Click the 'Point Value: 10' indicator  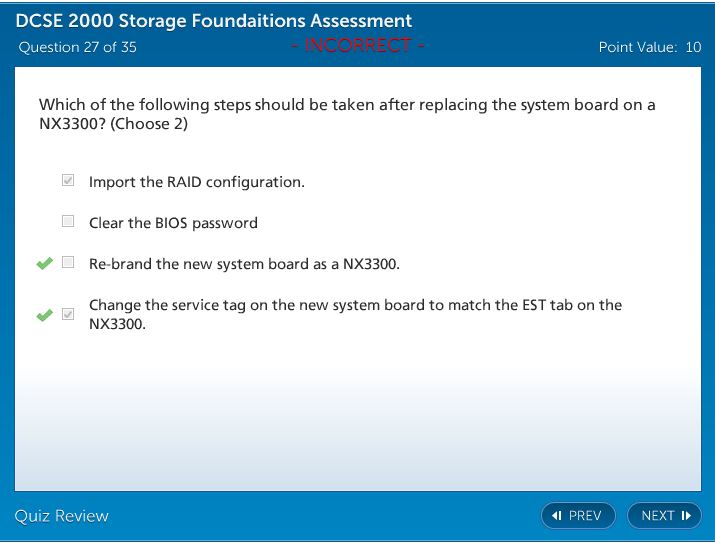coord(649,47)
